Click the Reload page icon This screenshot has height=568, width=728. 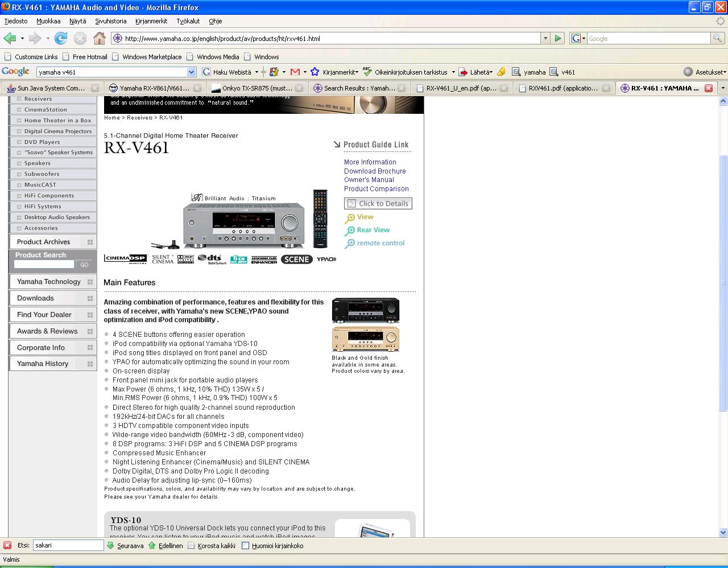61,38
